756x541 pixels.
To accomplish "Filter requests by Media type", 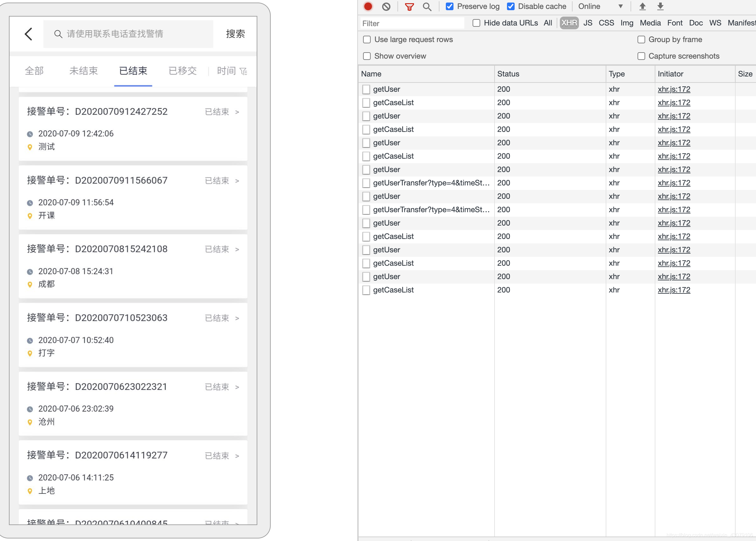I will [x=650, y=23].
